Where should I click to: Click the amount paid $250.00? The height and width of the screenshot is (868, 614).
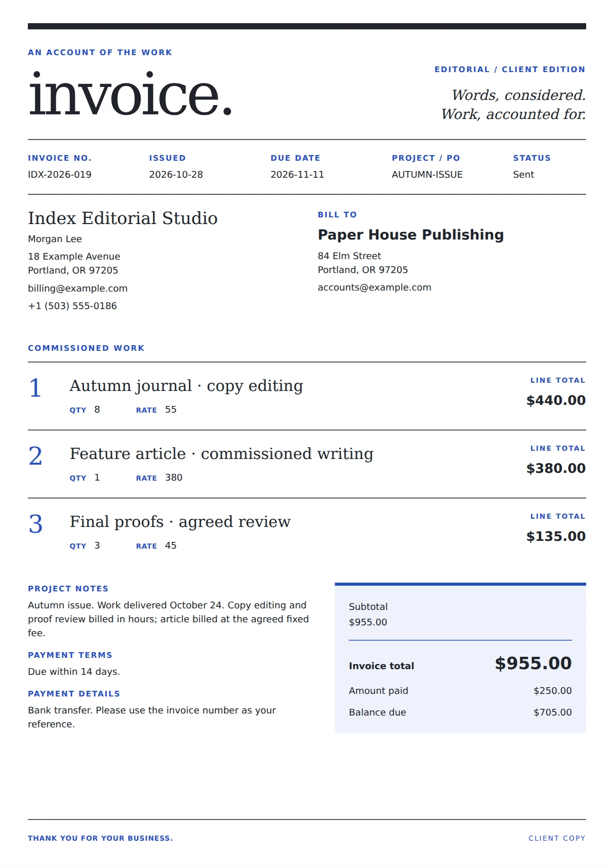pos(553,691)
